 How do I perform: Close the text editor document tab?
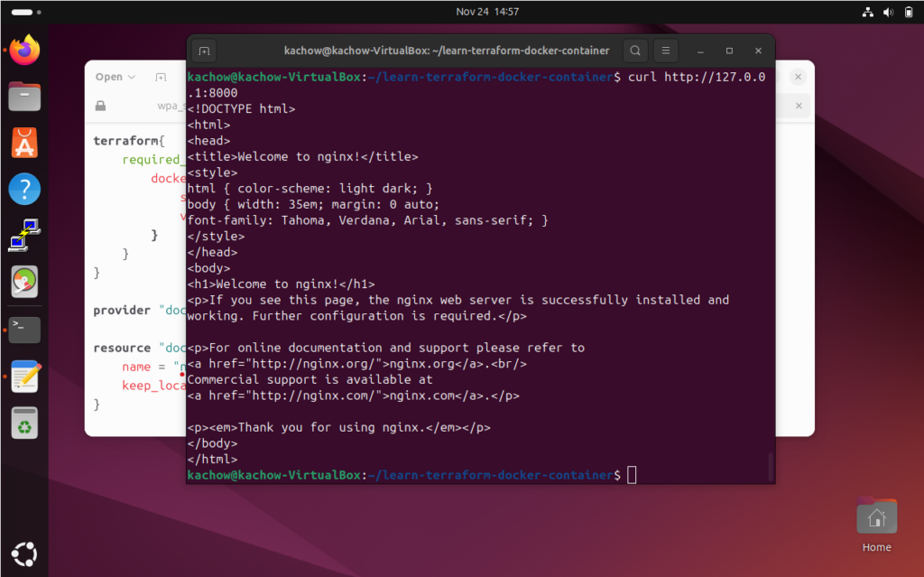(799, 106)
